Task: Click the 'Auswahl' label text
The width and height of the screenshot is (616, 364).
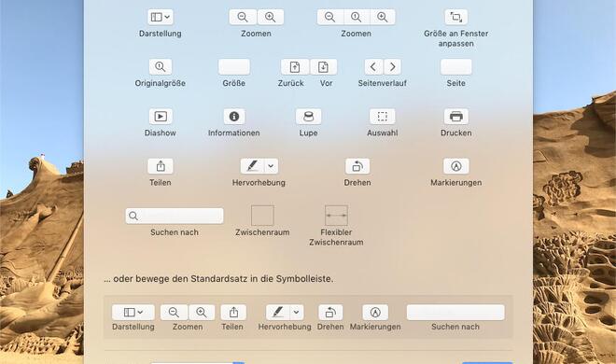Action: [383, 133]
